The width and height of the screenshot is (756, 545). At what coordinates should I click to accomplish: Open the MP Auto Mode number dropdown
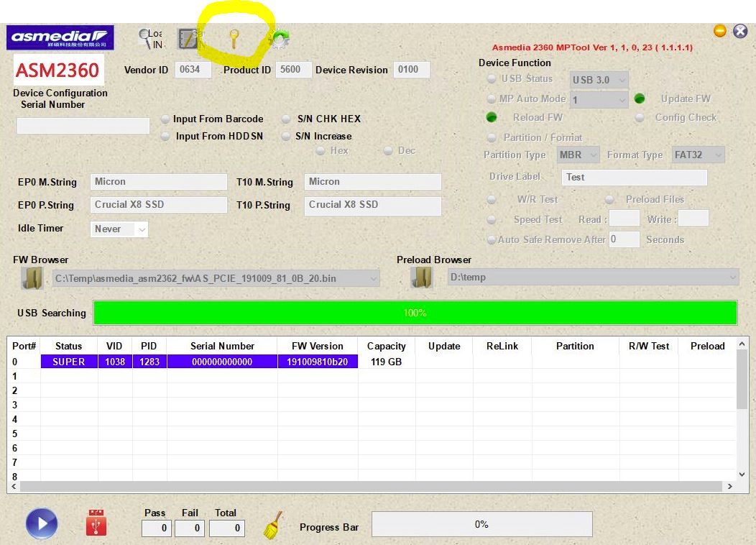coord(599,101)
